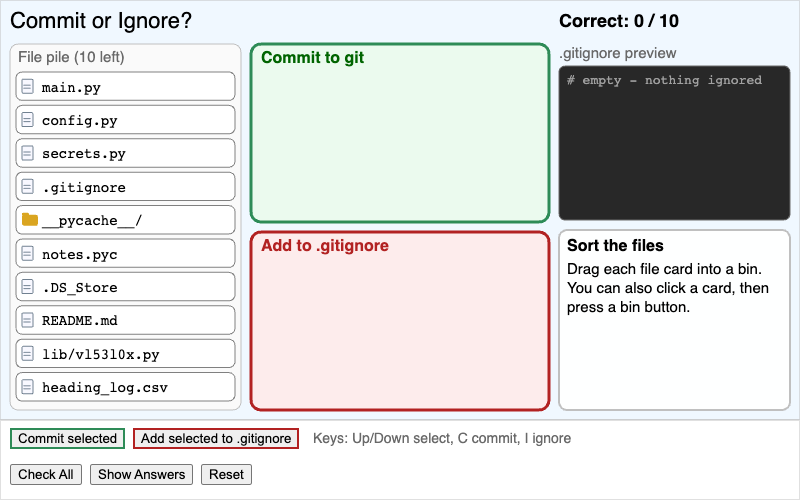800x502 pixels.
Task: Click the Commit to git bin
Action: (400, 133)
